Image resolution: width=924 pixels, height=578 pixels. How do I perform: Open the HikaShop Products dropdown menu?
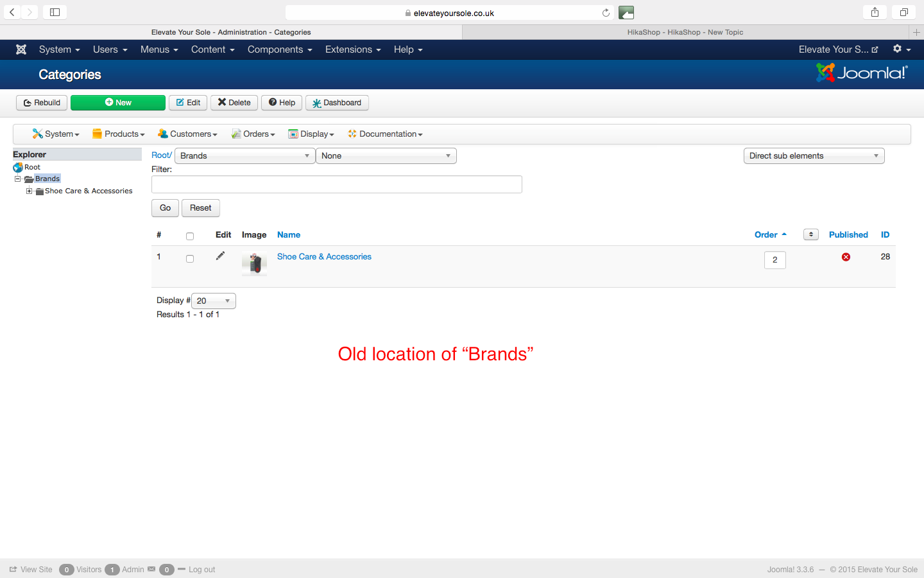click(x=119, y=134)
